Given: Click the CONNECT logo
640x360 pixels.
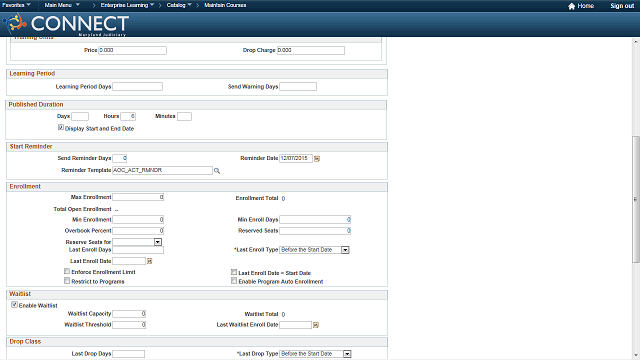Looking at the screenshot, I should click(66, 24).
